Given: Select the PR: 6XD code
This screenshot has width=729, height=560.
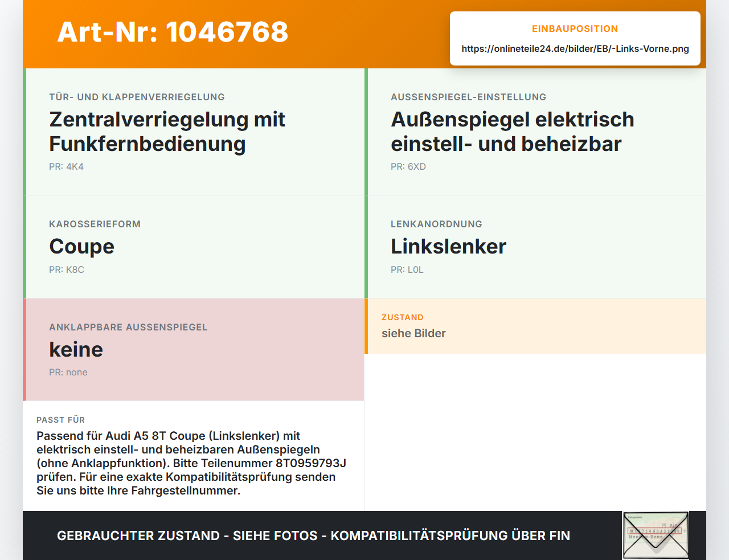Looking at the screenshot, I should (x=408, y=166).
